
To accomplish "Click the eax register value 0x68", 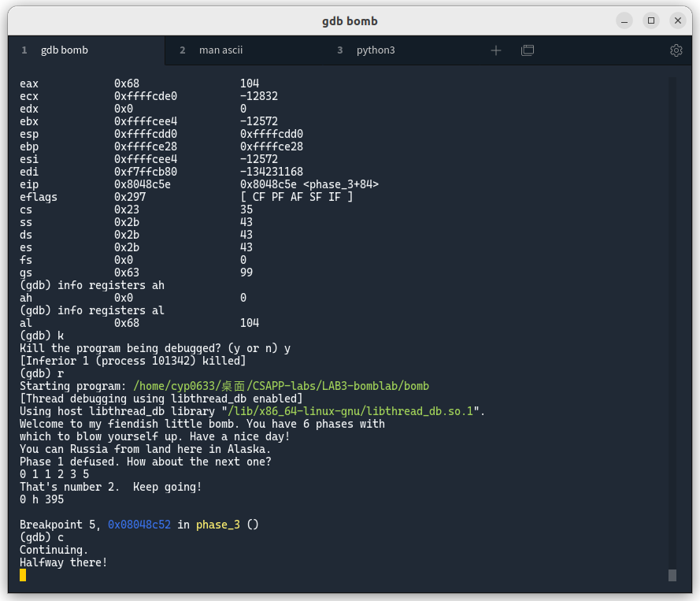I will pos(127,83).
